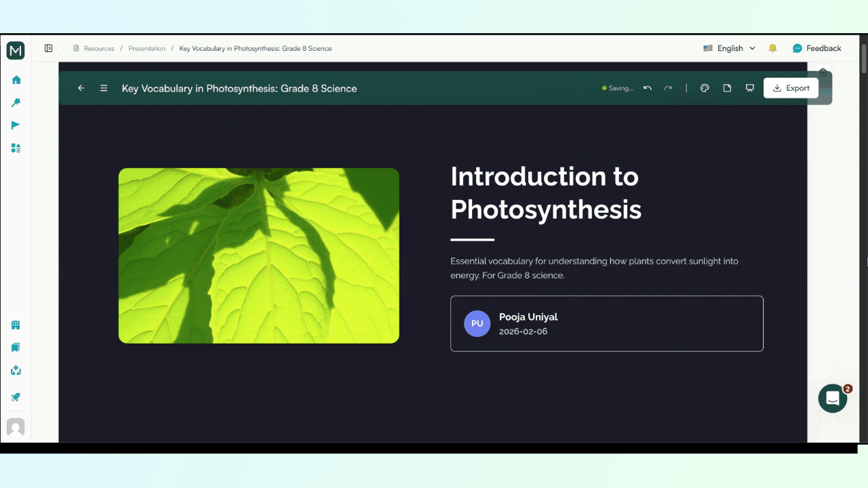The height and width of the screenshot is (488, 868).
Task: Delete slide using the trash icon
Action: pyautogui.click(x=823, y=72)
